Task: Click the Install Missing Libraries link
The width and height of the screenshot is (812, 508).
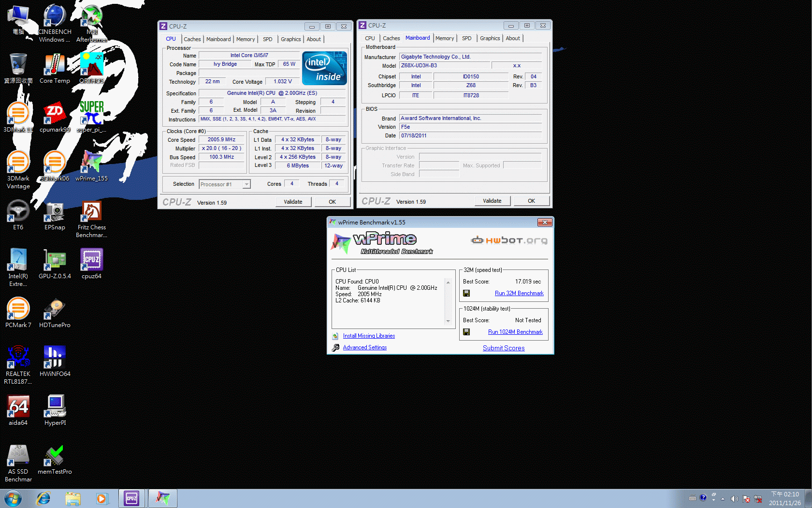Action: [369, 336]
